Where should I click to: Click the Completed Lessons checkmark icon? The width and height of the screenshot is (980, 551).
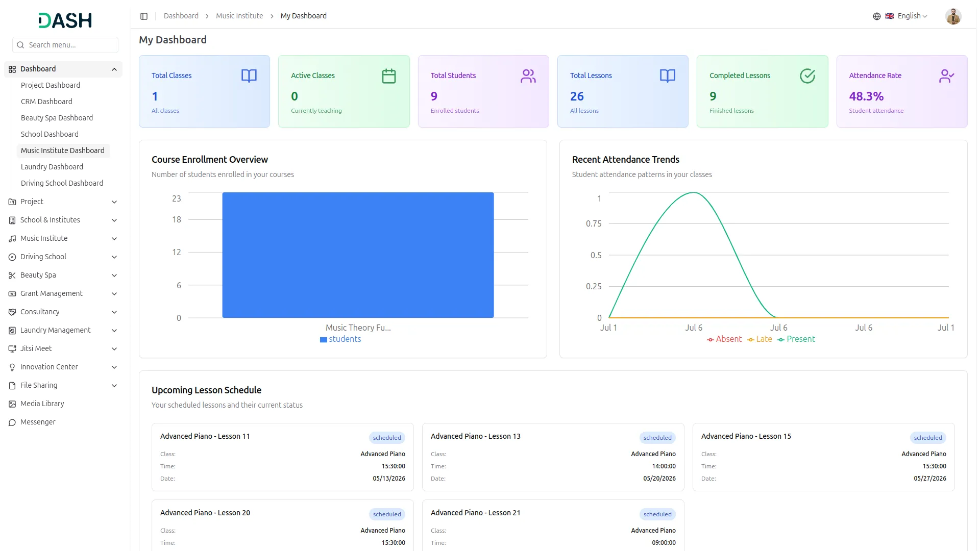point(807,76)
